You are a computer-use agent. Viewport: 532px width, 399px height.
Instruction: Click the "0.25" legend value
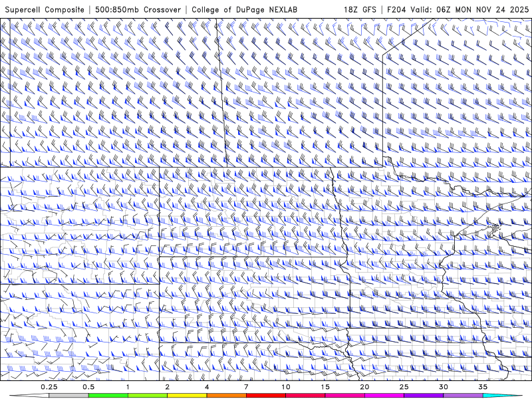(x=49, y=387)
